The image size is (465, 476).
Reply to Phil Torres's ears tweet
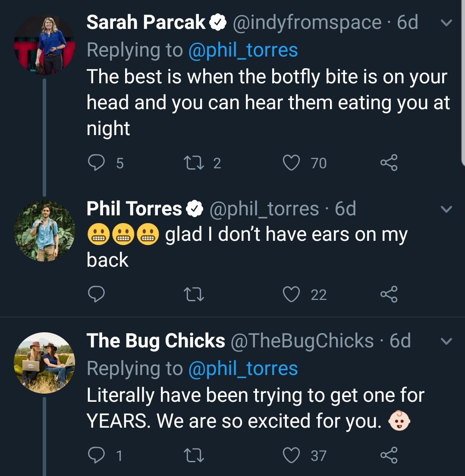[96, 294]
